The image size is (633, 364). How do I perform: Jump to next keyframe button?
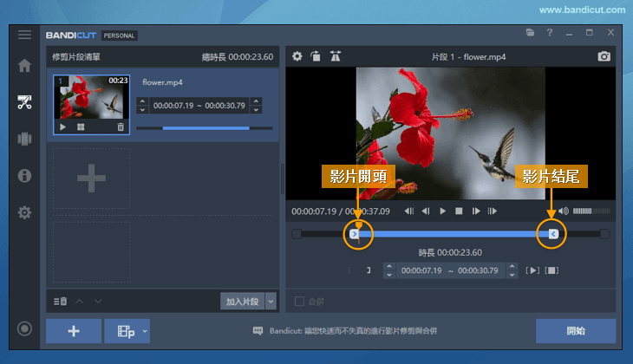tap(493, 211)
